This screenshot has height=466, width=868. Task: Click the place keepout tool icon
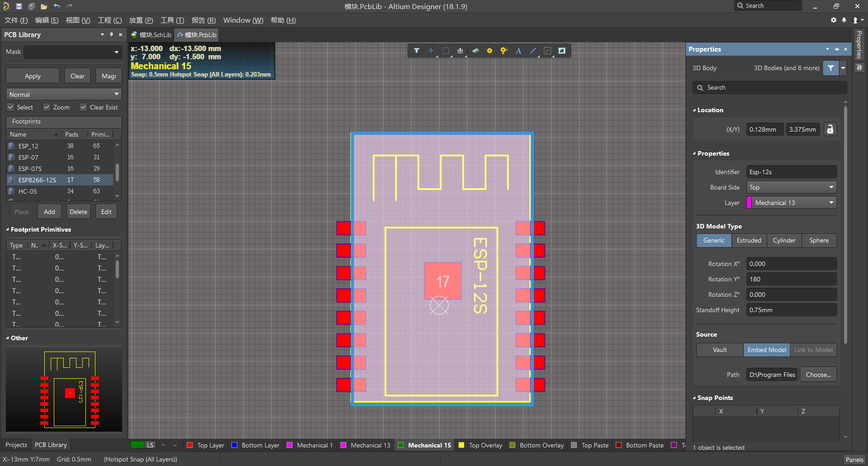click(x=547, y=51)
